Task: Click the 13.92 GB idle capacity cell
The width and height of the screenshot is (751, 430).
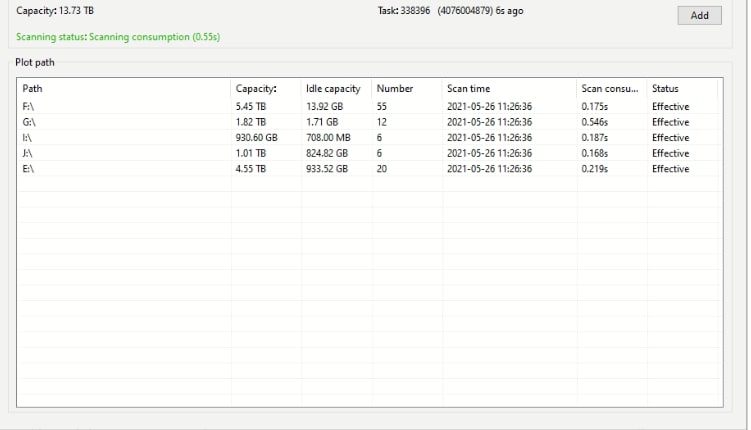Action: pyautogui.click(x=324, y=106)
